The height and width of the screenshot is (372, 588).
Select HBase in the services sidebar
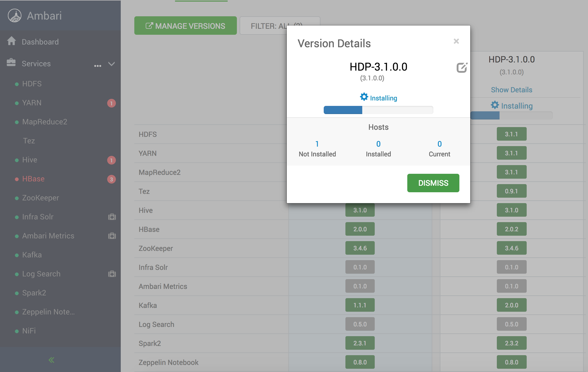pos(33,179)
